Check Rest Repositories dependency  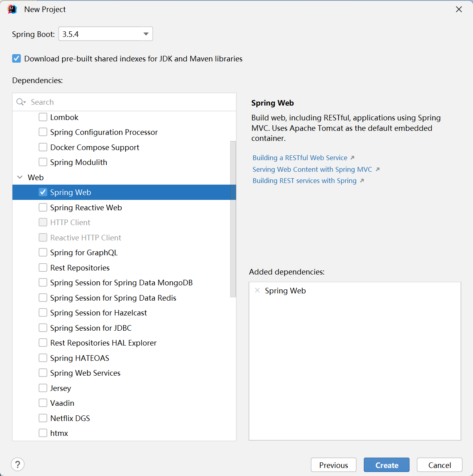click(43, 268)
